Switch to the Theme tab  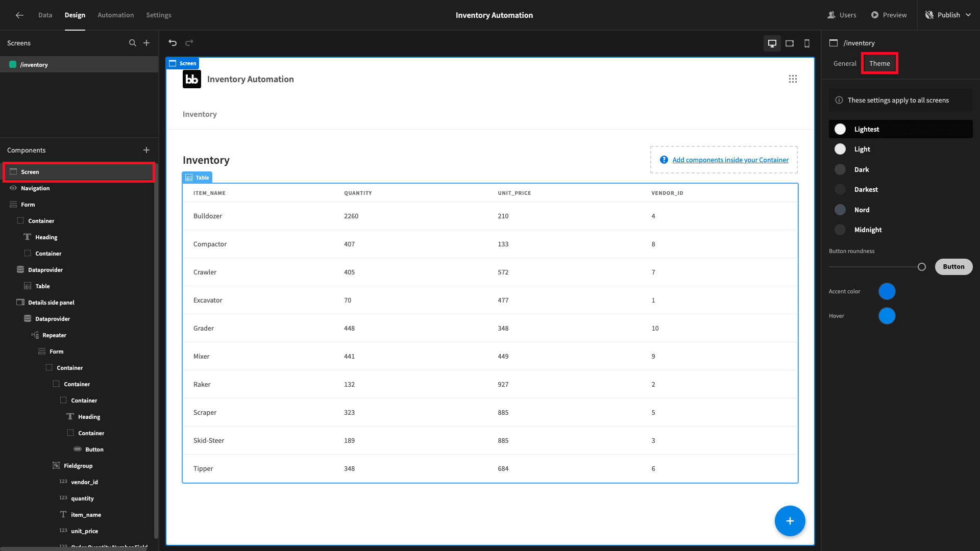(x=879, y=63)
